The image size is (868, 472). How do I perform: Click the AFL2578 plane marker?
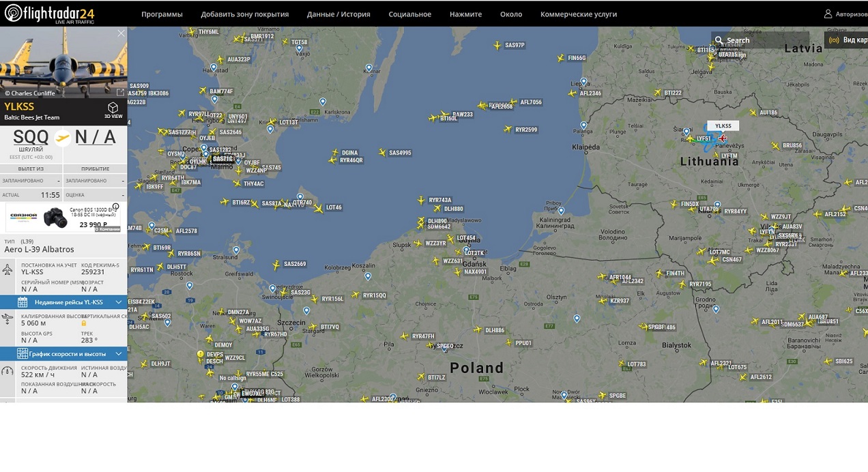click(x=169, y=231)
